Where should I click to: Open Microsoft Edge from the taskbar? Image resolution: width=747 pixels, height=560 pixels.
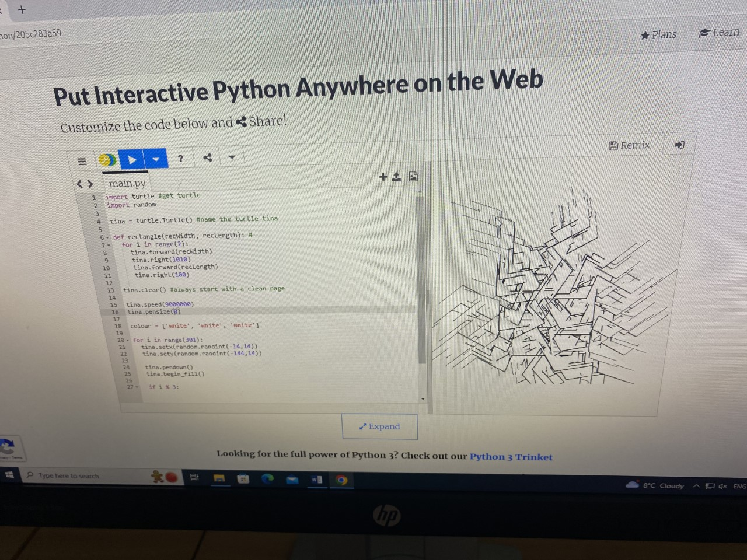coord(268,479)
